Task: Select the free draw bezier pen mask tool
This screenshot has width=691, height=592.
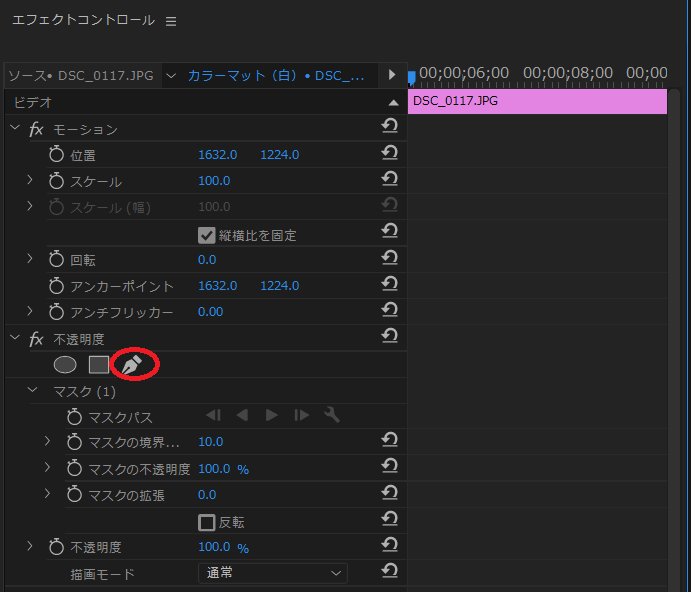Action: coord(132,365)
